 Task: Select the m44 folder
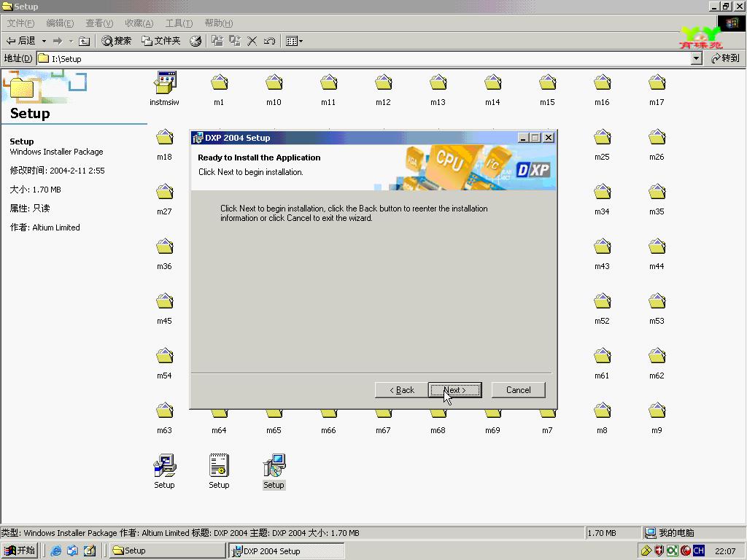coord(657,253)
